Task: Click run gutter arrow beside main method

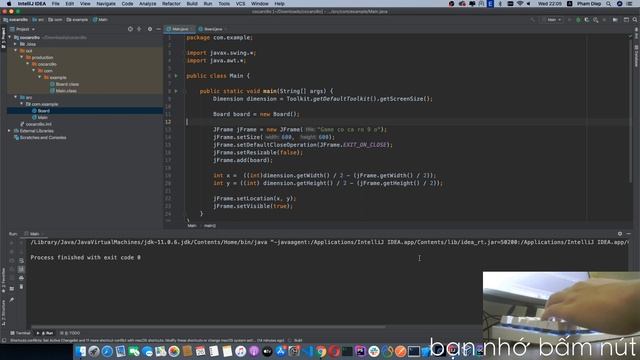Action: 176,91
